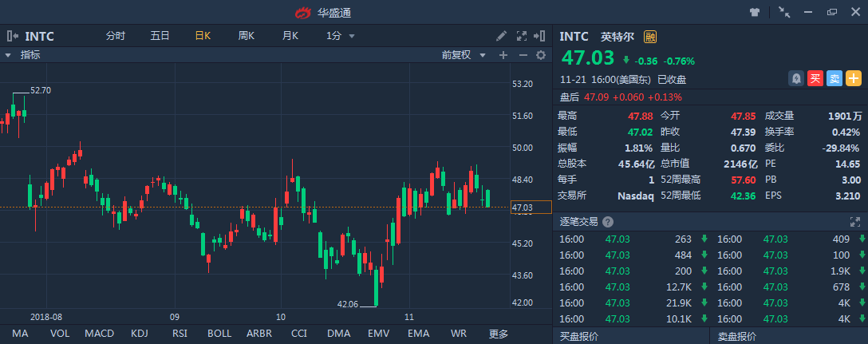Enable the KDJ indicator
Viewport: 868px width, 344px height.
click(x=140, y=334)
